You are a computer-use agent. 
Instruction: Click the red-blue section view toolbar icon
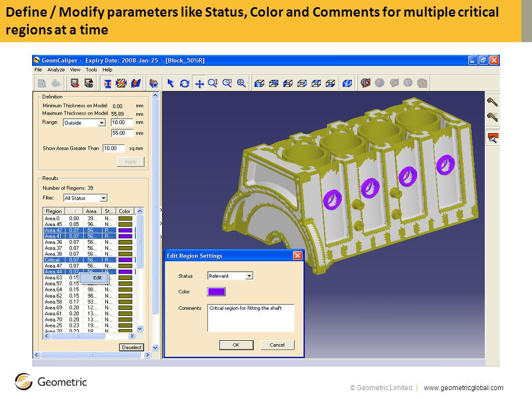365,83
